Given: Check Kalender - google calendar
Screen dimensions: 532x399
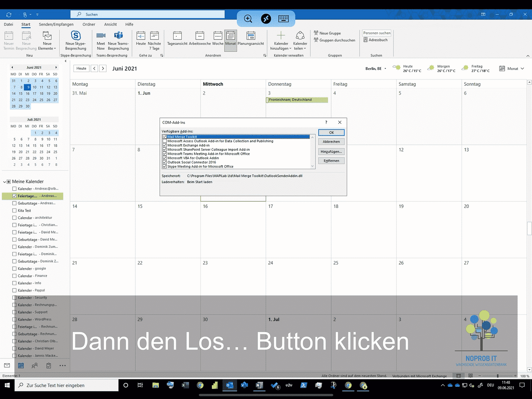Looking at the screenshot, I should point(14,269).
